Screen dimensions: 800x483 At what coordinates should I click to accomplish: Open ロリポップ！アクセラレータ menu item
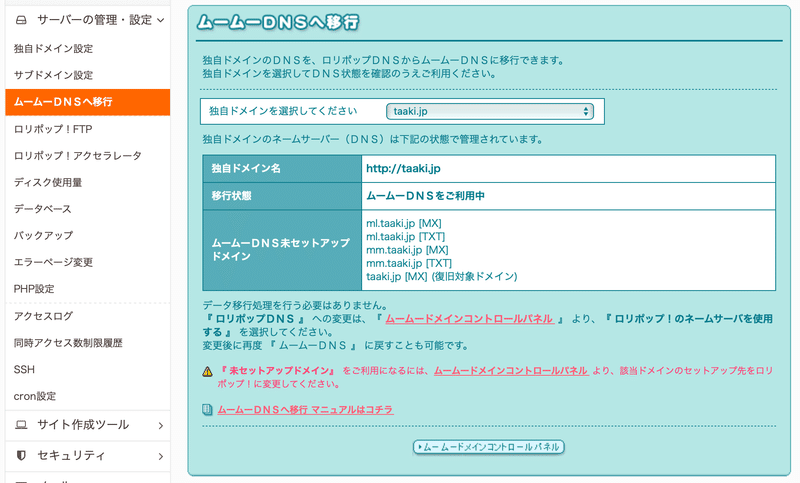78,156
